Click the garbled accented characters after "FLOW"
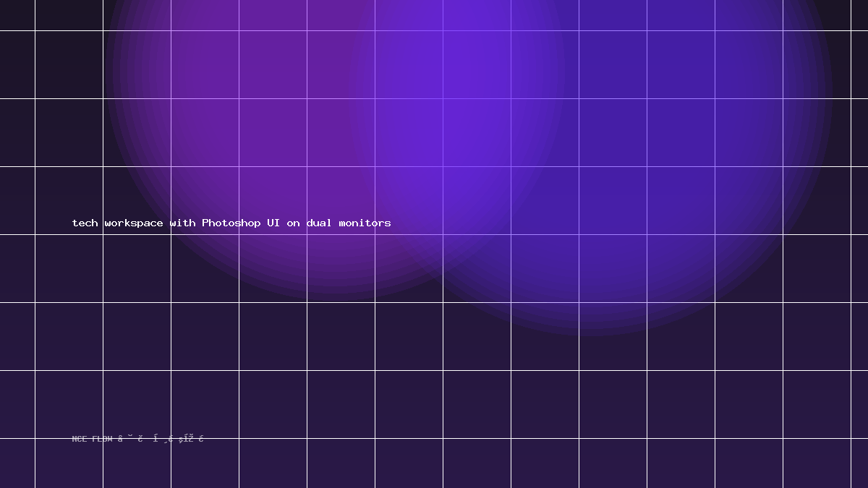This screenshot has width=868, height=488. click(161, 439)
